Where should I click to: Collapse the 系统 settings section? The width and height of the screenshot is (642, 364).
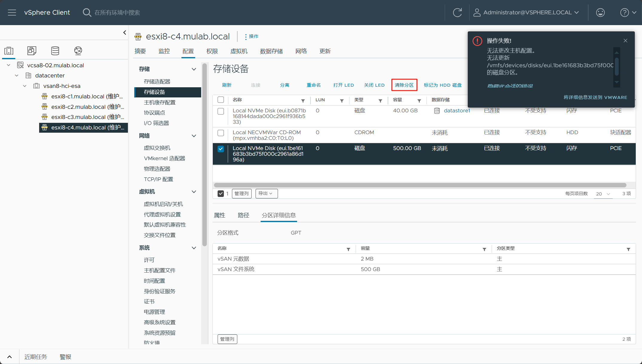pyautogui.click(x=194, y=248)
